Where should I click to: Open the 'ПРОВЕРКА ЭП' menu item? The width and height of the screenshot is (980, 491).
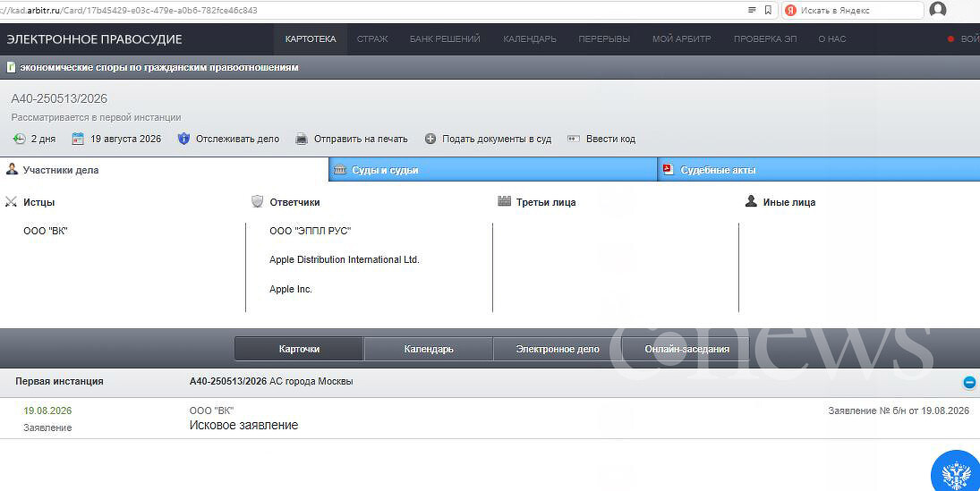tap(765, 38)
